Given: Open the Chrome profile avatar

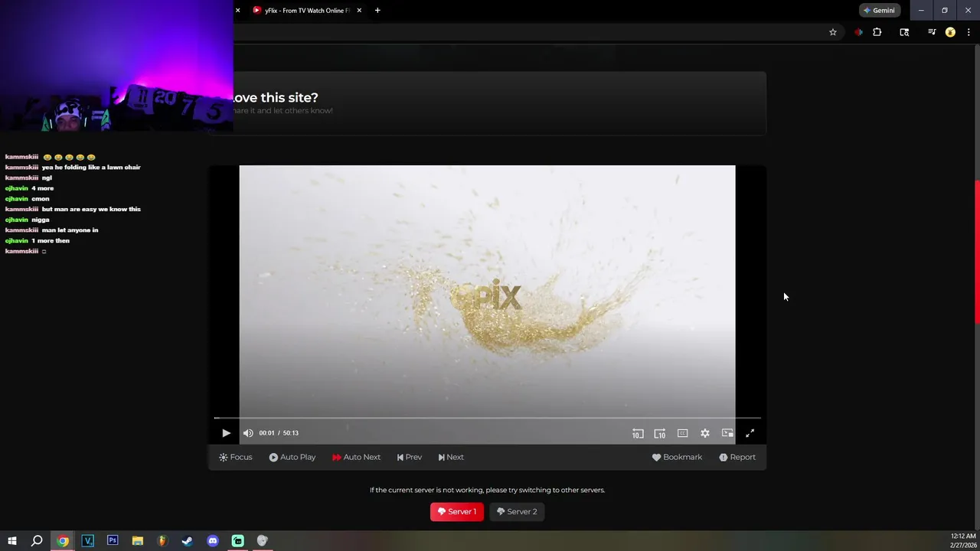Looking at the screenshot, I should tap(950, 32).
